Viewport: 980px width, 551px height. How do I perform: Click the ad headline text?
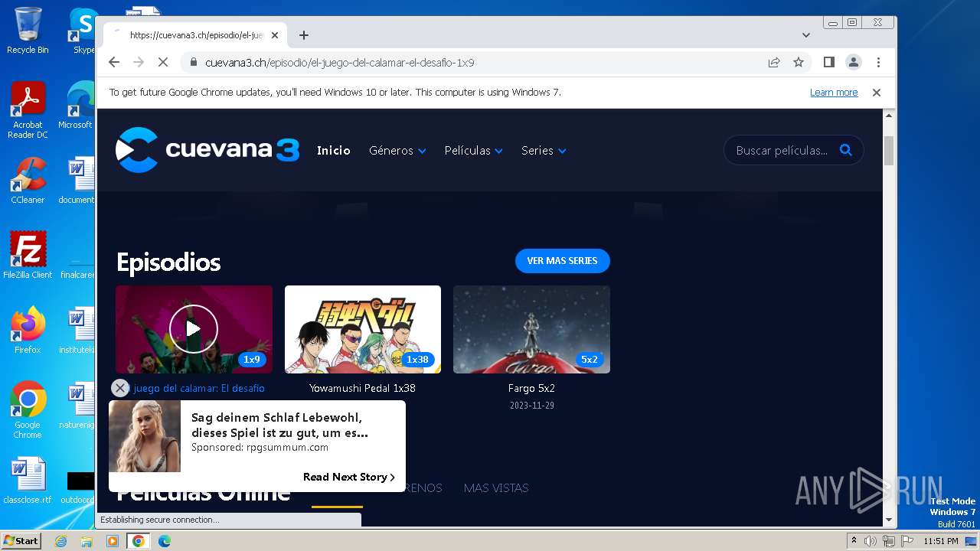(x=279, y=425)
